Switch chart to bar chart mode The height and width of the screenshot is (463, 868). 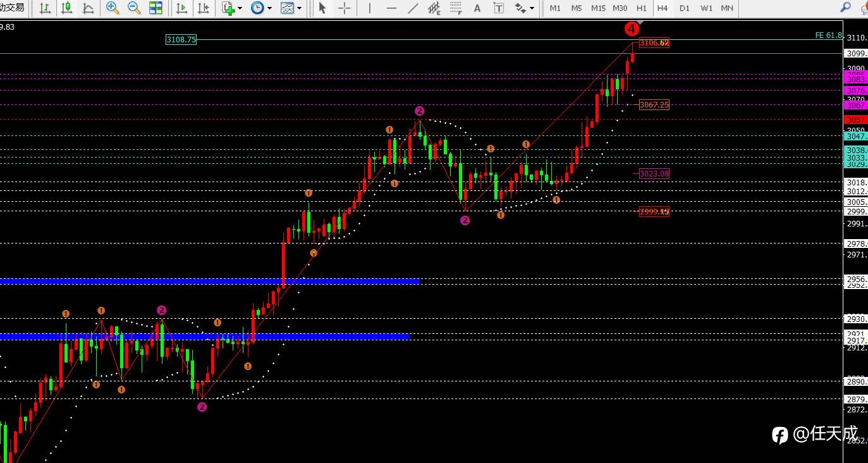pos(46,8)
